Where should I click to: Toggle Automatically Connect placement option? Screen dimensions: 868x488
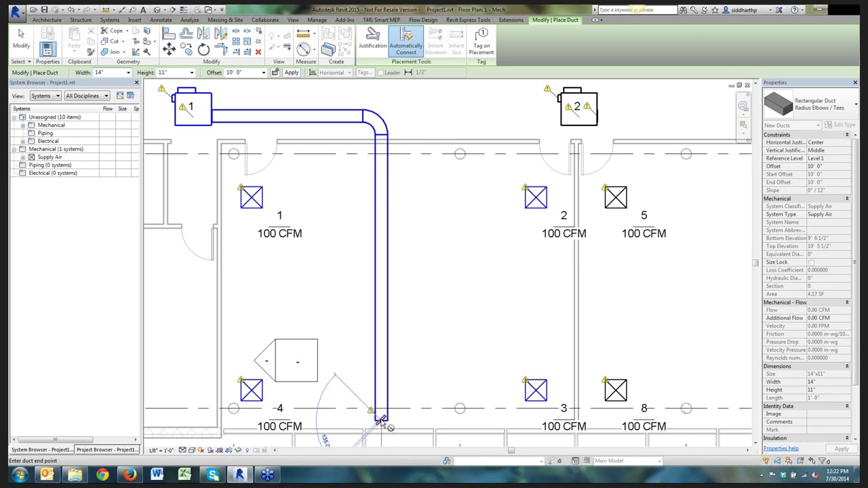[x=406, y=41]
